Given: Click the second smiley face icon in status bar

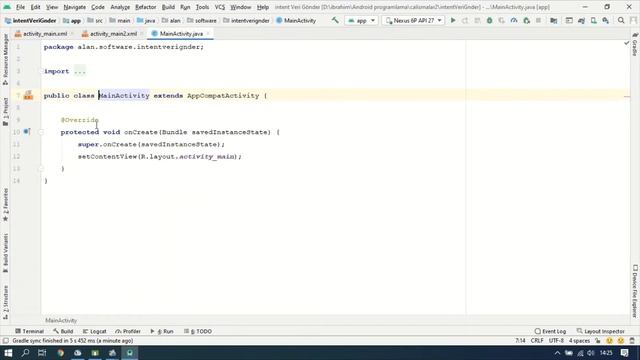Looking at the screenshot, I should [620, 341].
